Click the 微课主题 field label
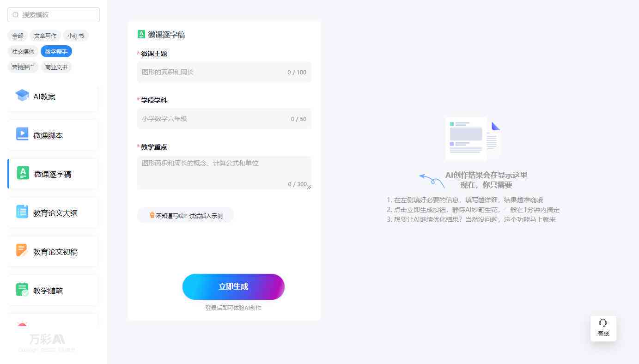639x364 pixels. tap(154, 54)
